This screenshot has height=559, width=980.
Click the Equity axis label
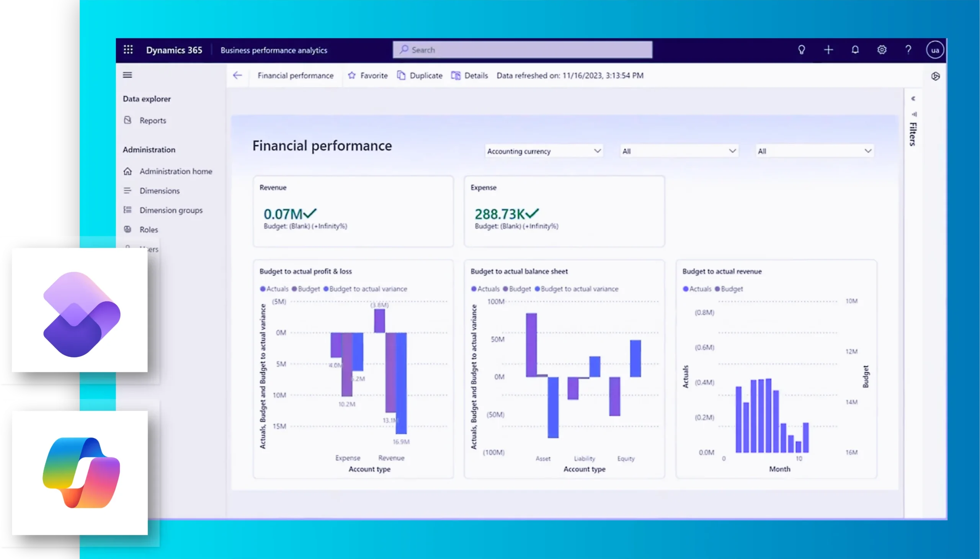click(x=626, y=458)
